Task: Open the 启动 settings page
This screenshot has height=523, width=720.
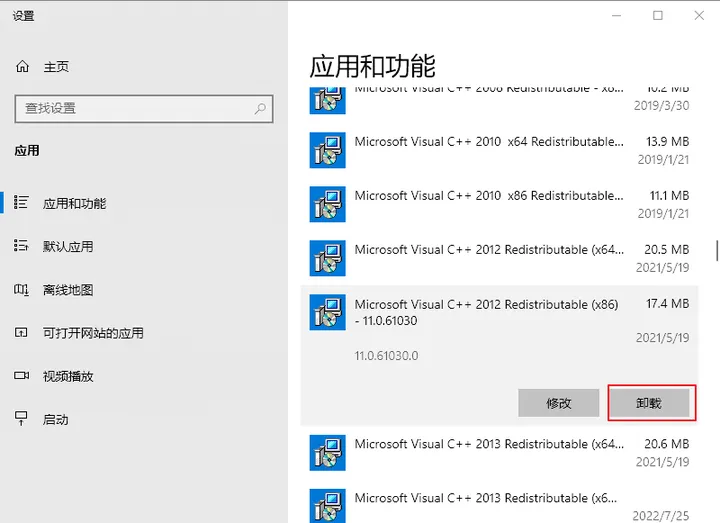Action: 56,420
